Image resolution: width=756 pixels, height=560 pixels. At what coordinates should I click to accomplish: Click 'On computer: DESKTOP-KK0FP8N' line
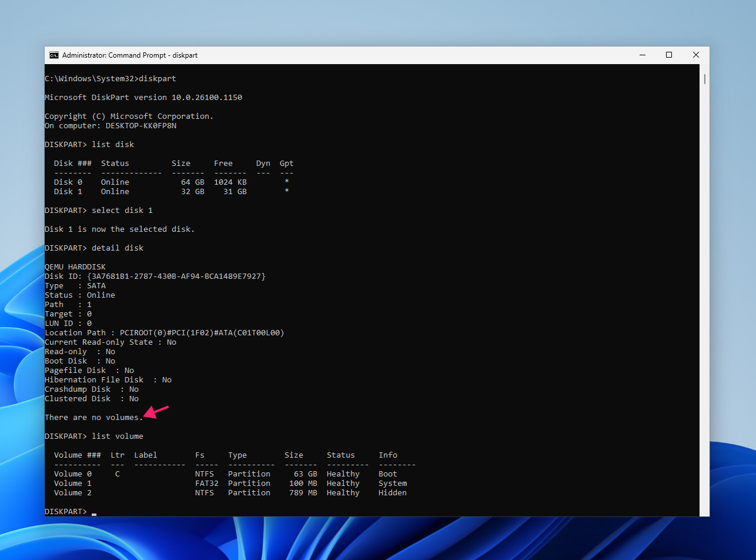111,125
